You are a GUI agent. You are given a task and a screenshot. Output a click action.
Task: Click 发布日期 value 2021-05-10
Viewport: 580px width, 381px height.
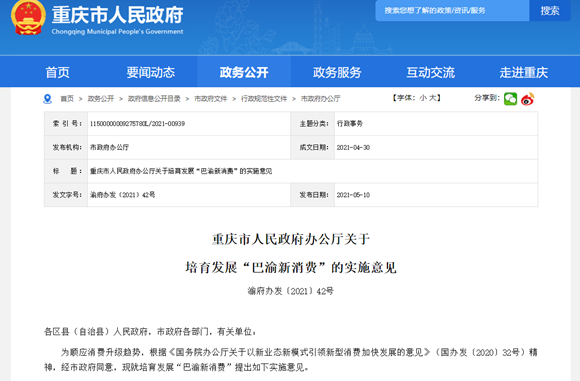353,195
